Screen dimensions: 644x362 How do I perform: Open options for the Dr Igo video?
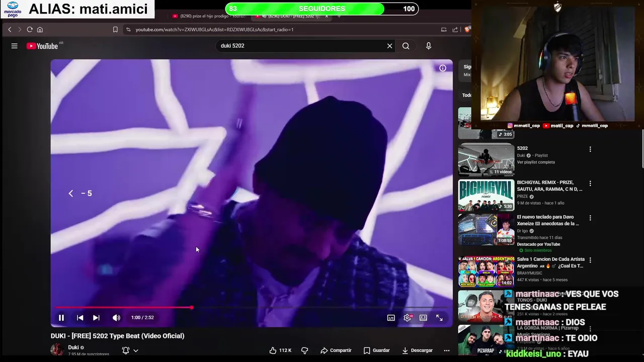coord(590,218)
